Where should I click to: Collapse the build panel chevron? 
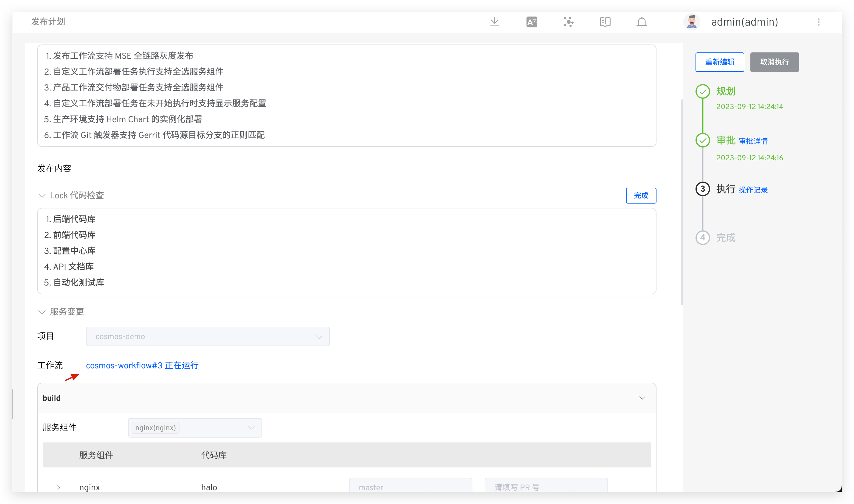tap(642, 398)
